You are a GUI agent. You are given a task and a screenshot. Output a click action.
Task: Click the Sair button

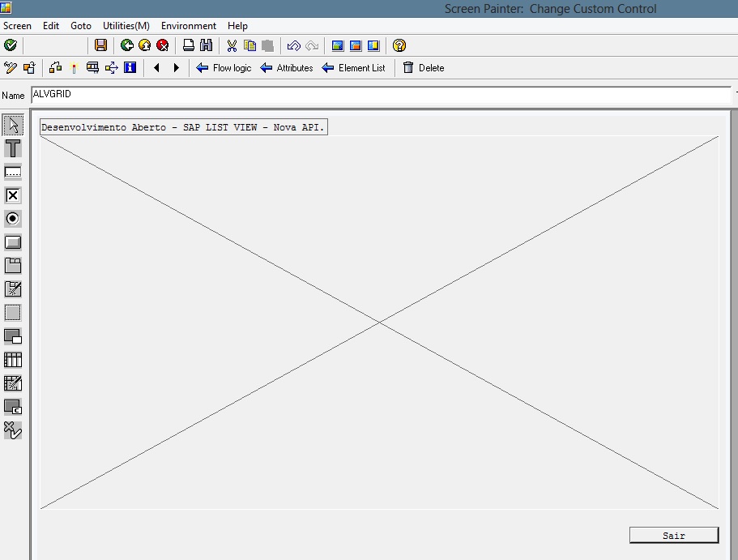(x=673, y=536)
